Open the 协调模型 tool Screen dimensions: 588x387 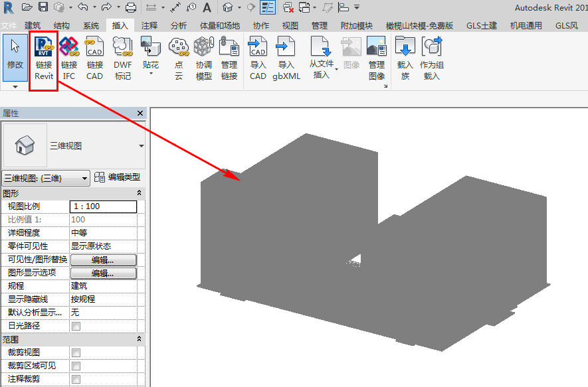(203, 59)
